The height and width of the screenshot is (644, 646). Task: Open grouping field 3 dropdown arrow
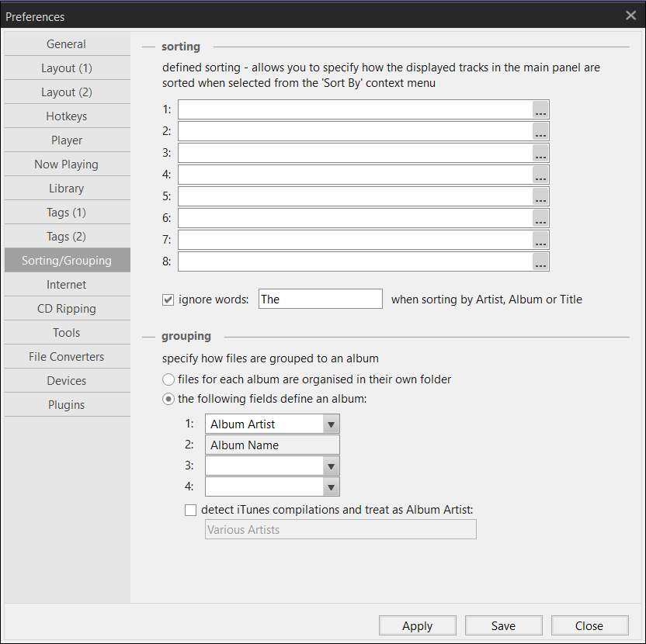coord(331,466)
